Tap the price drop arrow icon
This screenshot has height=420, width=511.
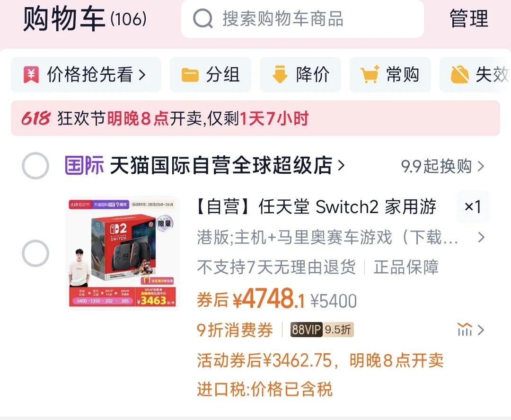(280, 74)
